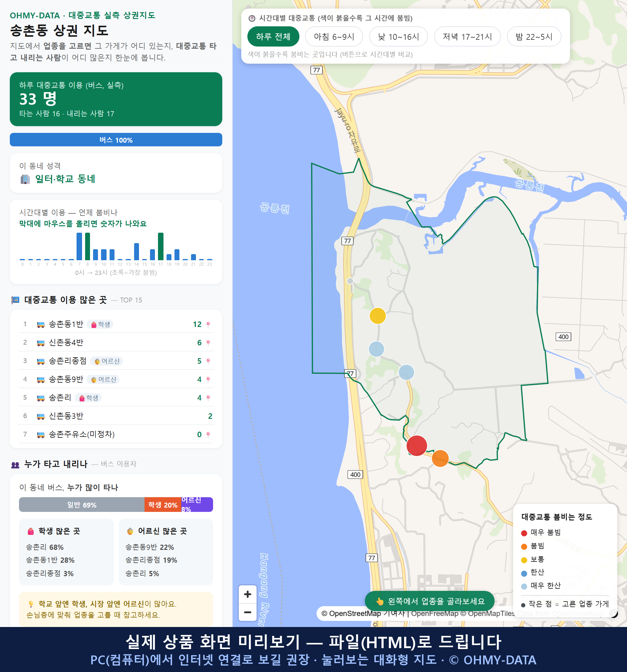The image size is (627, 672).
Task: Zoom in the map with plus button
Action: click(248, 594)
